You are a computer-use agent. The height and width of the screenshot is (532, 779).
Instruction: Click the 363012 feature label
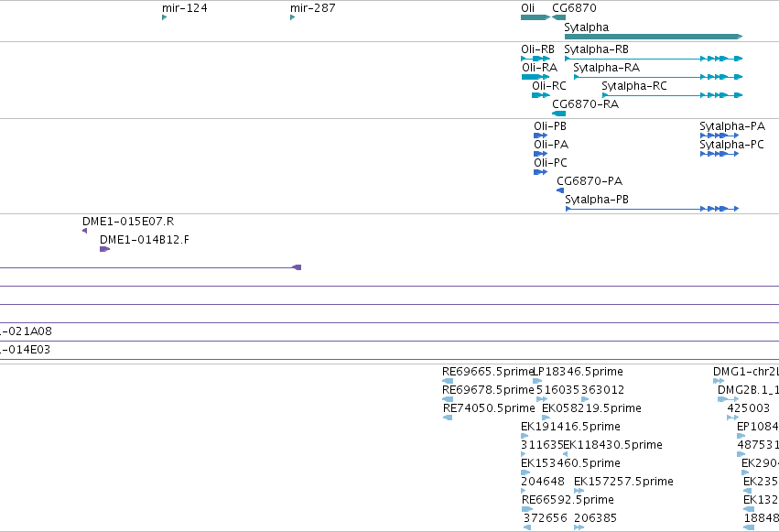click(602, 390)
